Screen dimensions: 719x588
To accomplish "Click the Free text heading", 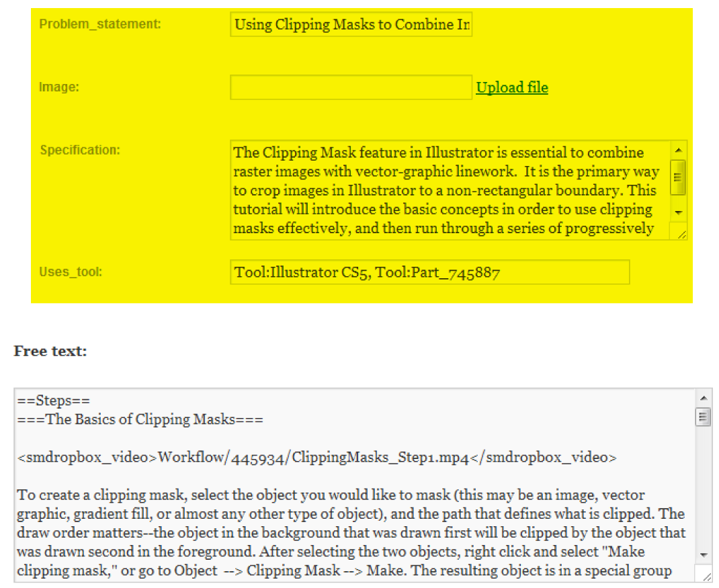I will click(50, 351).
